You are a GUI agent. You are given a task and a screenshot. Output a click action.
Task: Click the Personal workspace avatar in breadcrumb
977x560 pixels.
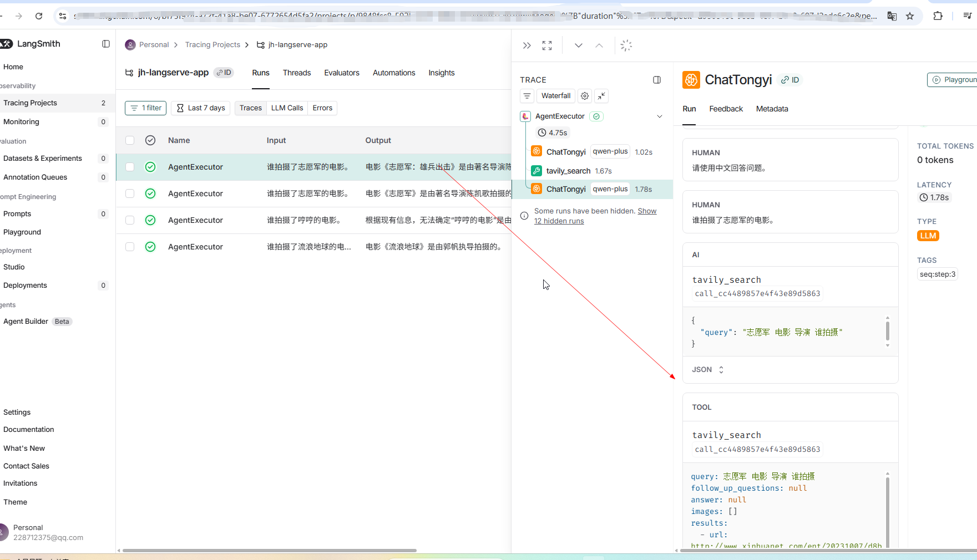tap(130, 45)
